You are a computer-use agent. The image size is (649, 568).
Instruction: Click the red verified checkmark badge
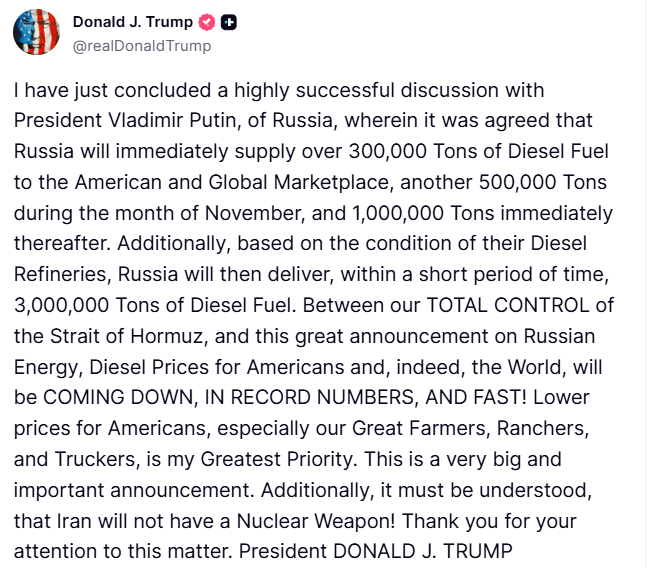click(x=207, y=22)
